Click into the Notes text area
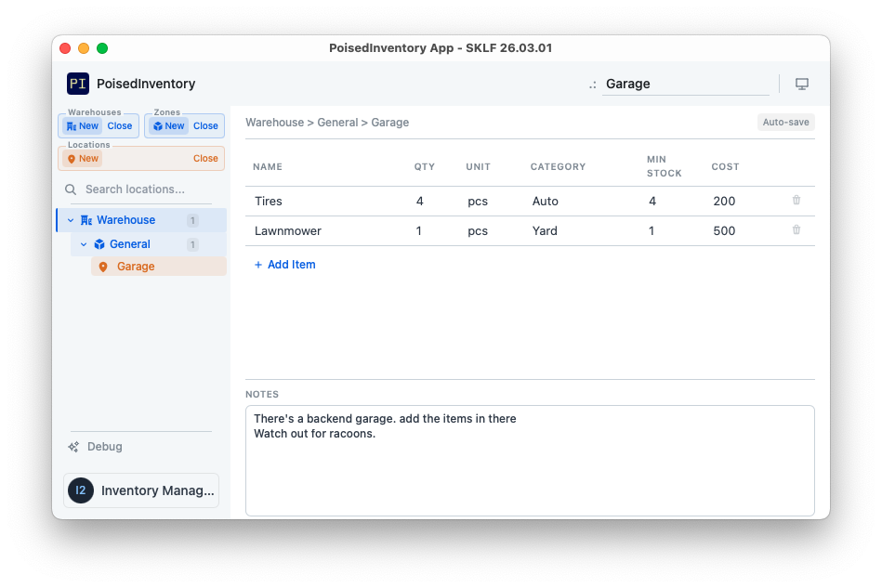The height and width of the screenshot is (588, 882). 530,461
